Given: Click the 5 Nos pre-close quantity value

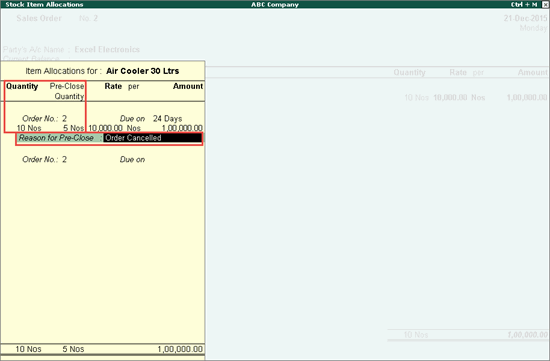Looking at the screenshot, I should [x=73, y=128].
